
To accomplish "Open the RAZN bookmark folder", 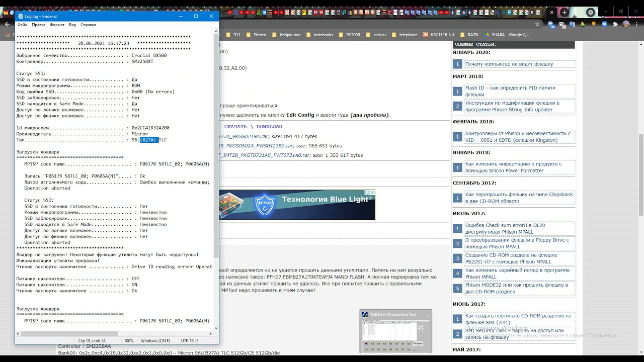I will click(x=469, y=35).
